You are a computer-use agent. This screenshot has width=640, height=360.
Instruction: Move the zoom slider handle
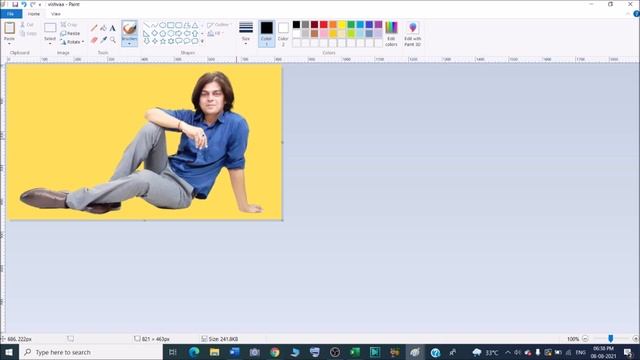point(611,338)
